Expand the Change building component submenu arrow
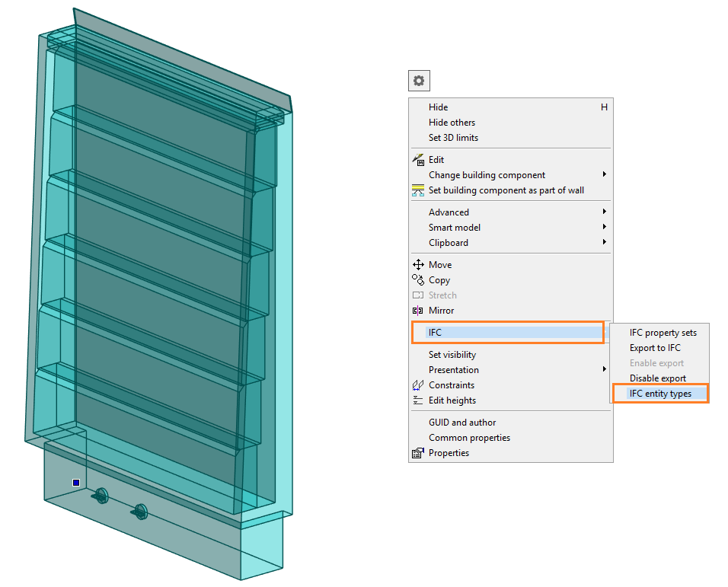This screenshot has width=728, height=587. pos(605,175)
